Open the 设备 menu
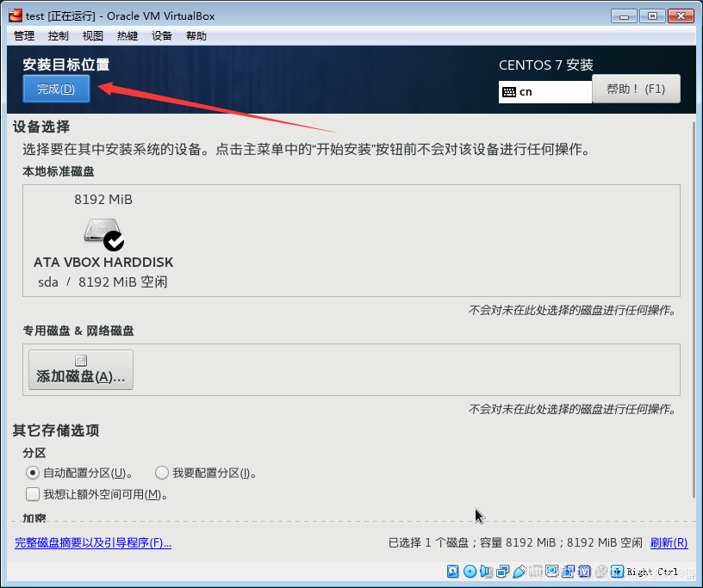The height and width of the screenshot is (588, 703). click(x=162, y=36)
